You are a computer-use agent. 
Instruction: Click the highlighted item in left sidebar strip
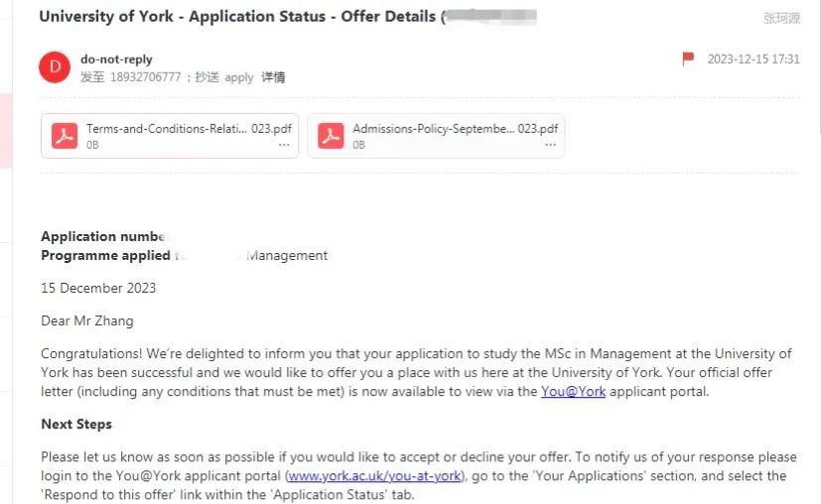click(x=5, y=129)
